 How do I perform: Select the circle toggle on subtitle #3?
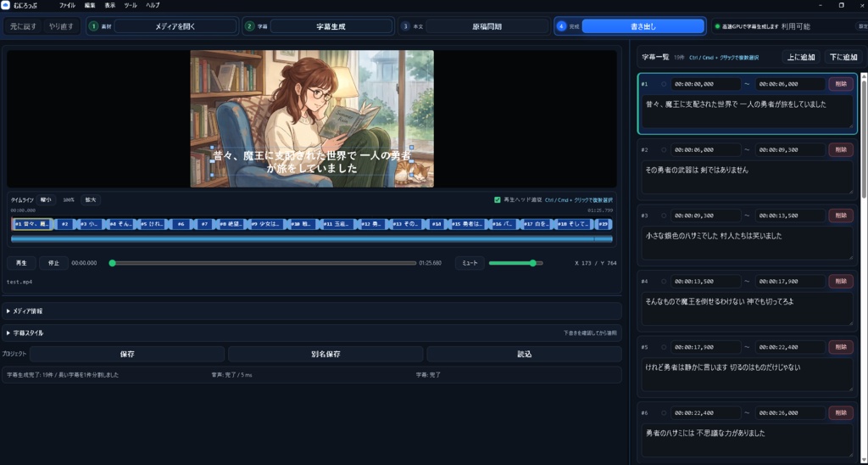click(664, 216)
